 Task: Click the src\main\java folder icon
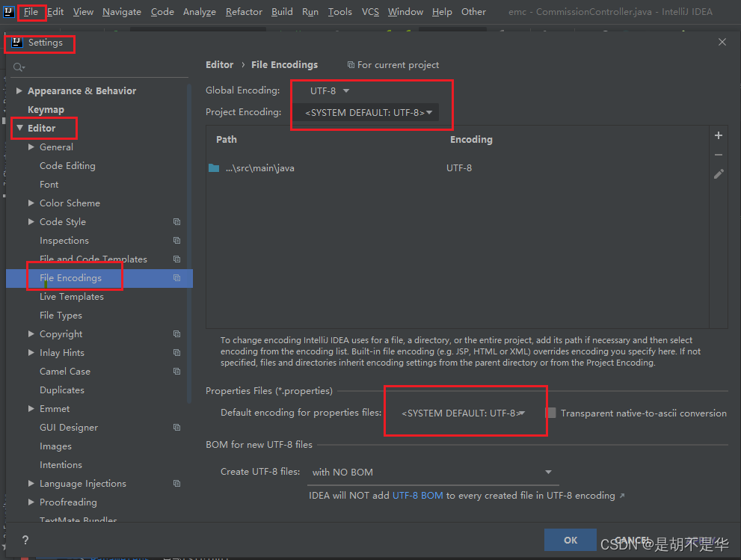tap(214, 167)
